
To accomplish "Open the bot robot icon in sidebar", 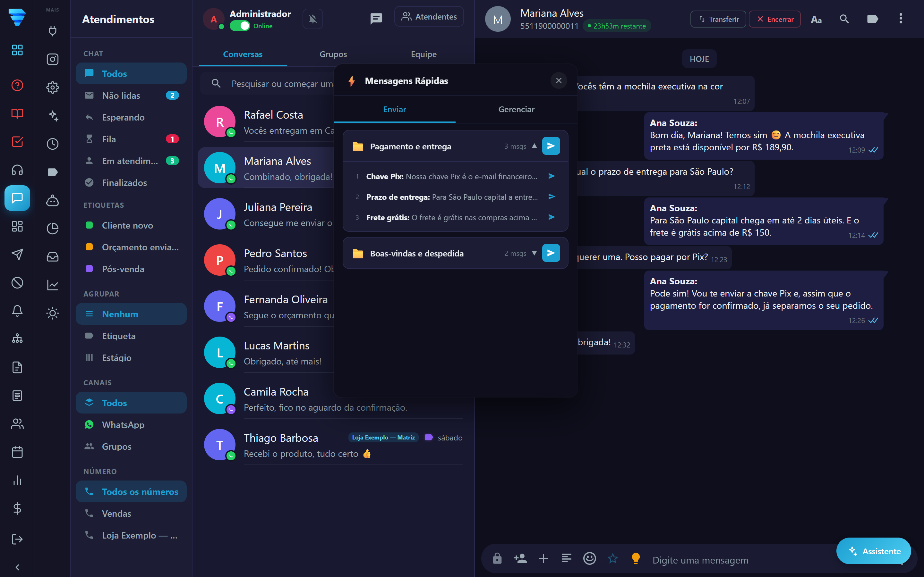I will point(52,200).
